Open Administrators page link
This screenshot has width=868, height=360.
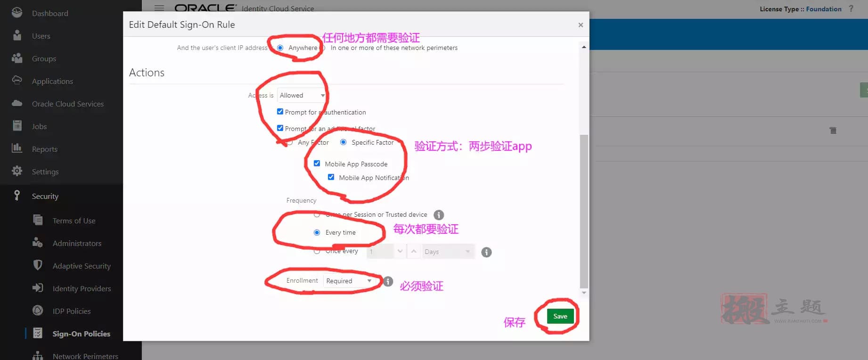click(77, 243)
